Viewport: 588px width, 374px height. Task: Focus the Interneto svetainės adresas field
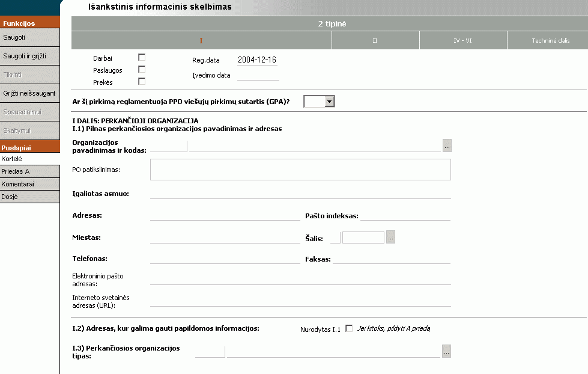click(x=300, y=302)
